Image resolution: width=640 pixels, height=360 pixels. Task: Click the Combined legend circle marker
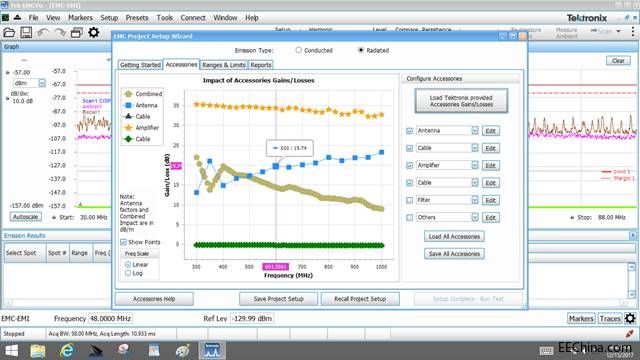point(128,94)
